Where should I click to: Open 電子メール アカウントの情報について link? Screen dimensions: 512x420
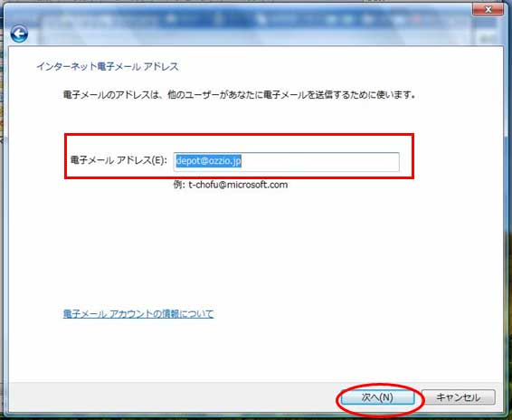pyautogui.click(x=138, y=314)
